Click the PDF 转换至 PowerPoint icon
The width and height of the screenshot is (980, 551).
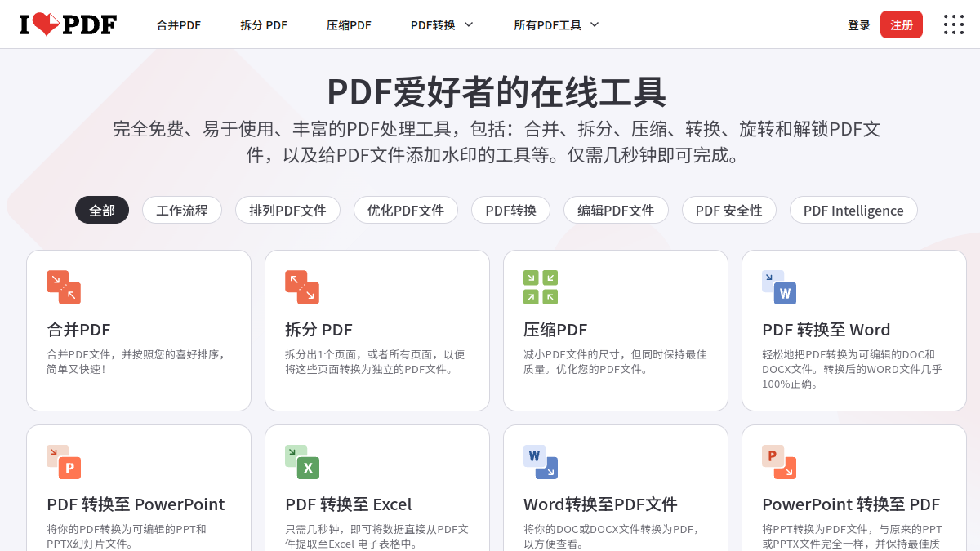click(x=64, y=462)
